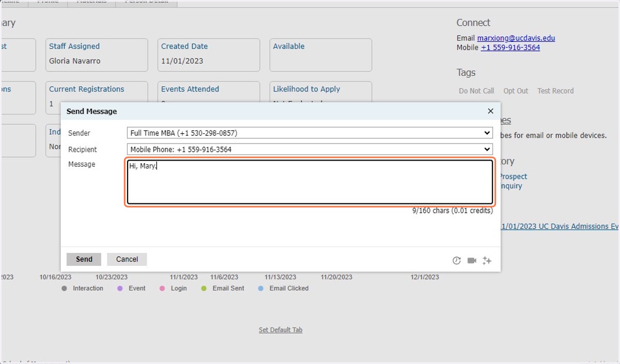Click the snippets clock icon in dialog footer
620x364 pixels.
457,261
